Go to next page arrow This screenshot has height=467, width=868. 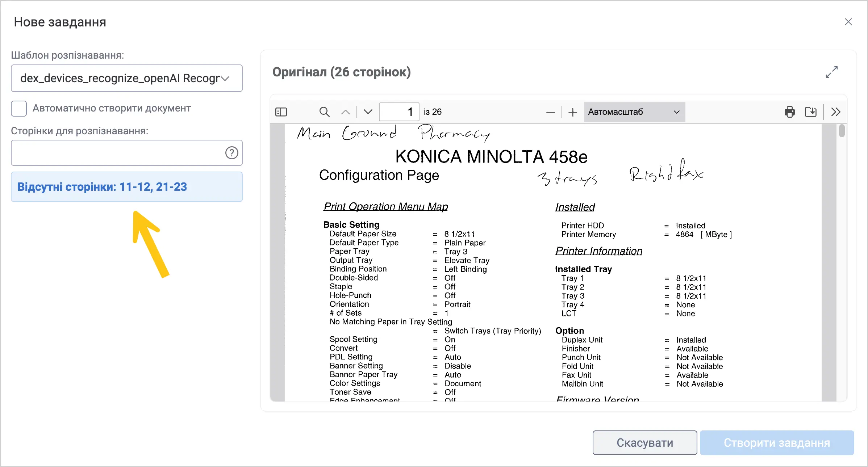click(368, 112)
